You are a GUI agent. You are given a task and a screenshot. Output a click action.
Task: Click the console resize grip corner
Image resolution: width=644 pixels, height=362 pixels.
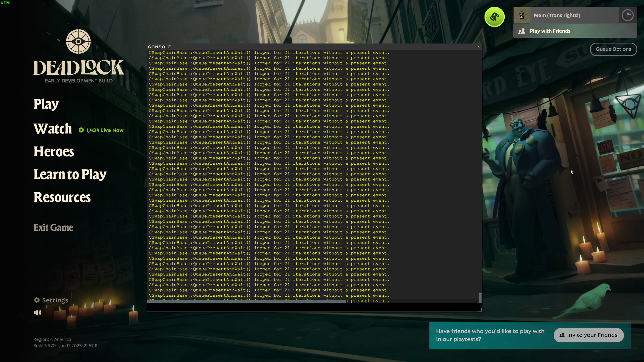480,310
